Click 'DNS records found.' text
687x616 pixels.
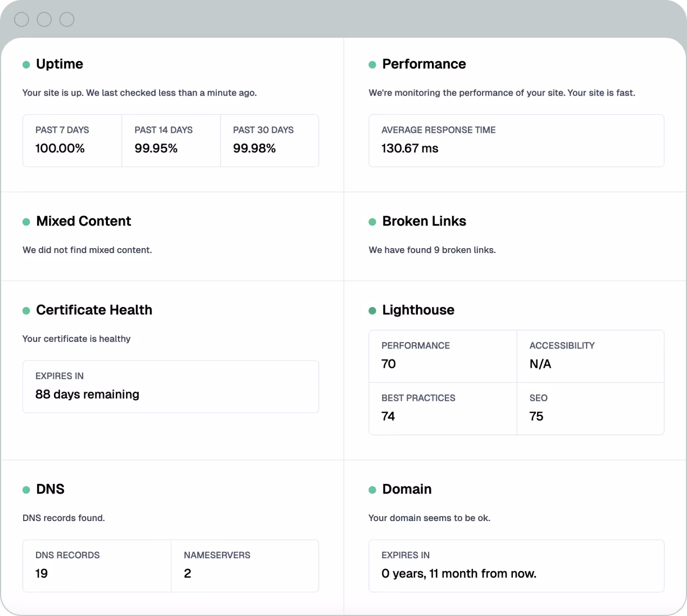click(x=64, y=518)
